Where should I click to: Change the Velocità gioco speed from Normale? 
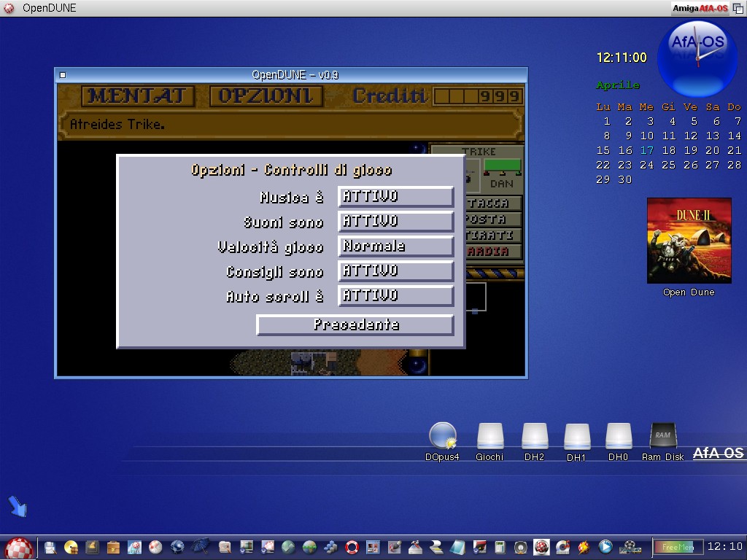point(395,246)
